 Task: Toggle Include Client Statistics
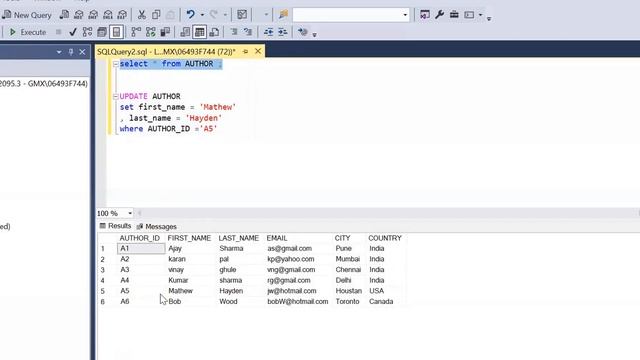(x=165, y=32)
